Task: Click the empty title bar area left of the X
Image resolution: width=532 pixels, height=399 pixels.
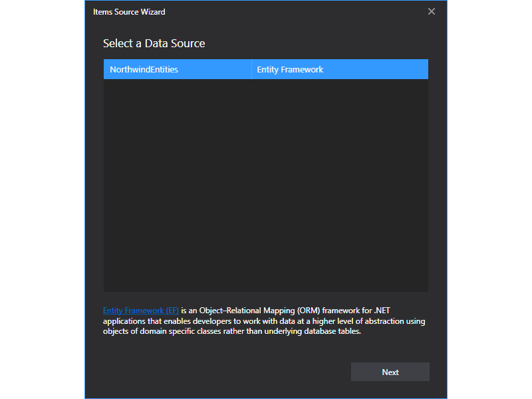Action: tap(299, 12)
